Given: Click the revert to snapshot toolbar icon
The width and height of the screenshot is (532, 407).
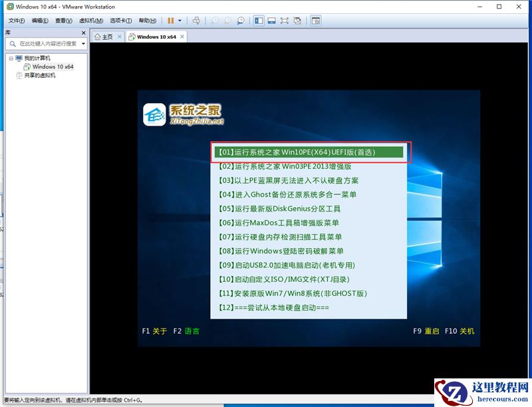Looking at the screenshot, I should pyautogui.click(x=227, y=21).
